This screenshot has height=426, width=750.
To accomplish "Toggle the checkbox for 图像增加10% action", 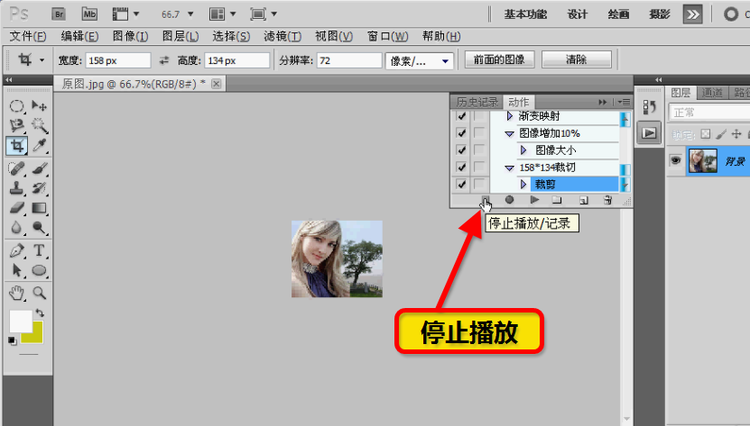I will 461,133.
